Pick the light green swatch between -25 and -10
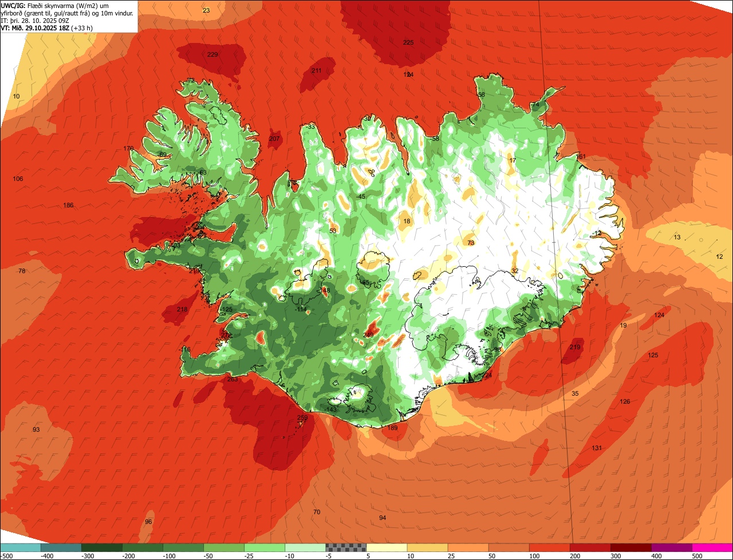Viewport: 733px width, 560px height. point(265,547)
